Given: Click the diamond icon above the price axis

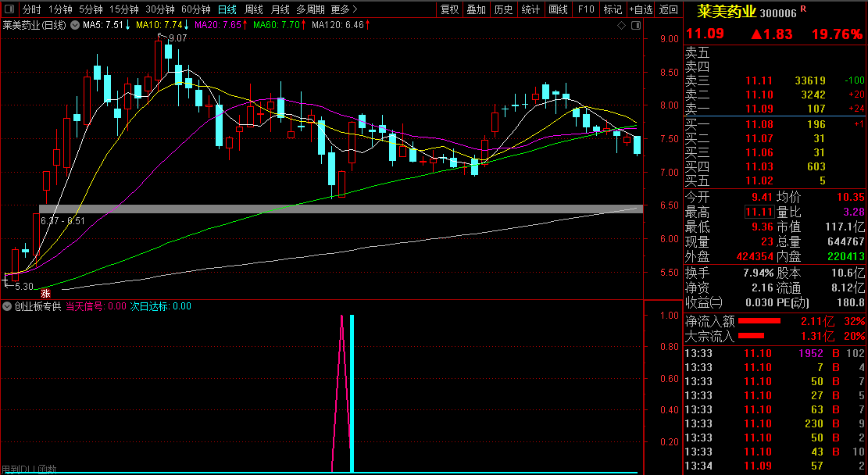Looking at the screenshot, I should pyautogui.click(x=622, y=26).
